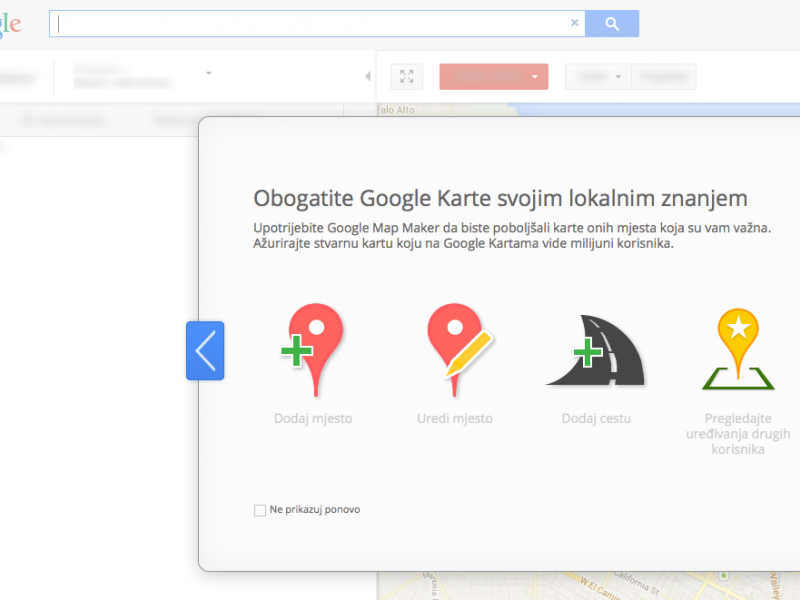Tick the Ne prikazuj ponovo checkbox
The image size is (800, 600).
(x=260, y=510)
